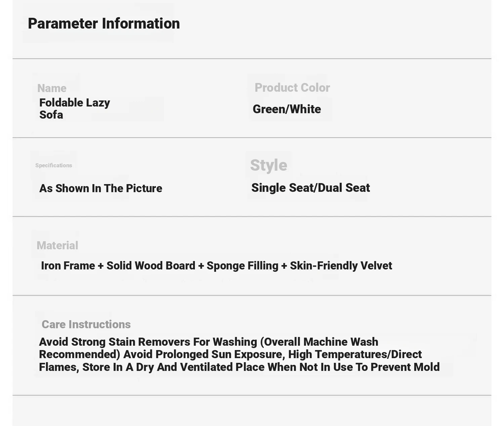Select the Foldable Lazy Sofa name value
Screen dimensions: 504x426
74,109
